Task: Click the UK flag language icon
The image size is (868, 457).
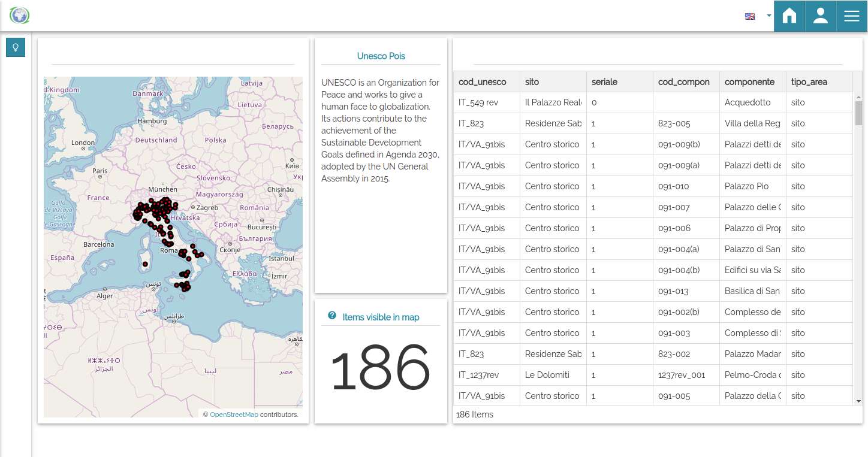Action: tap(750, 16)
